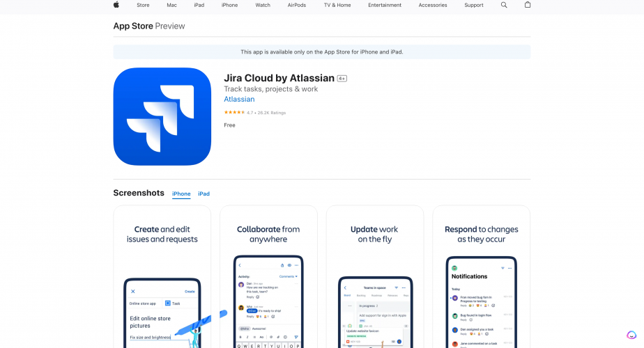The height and width of the screenshot is (348, 644).
Task: Open the Store menu
Action: coord(143,6)
